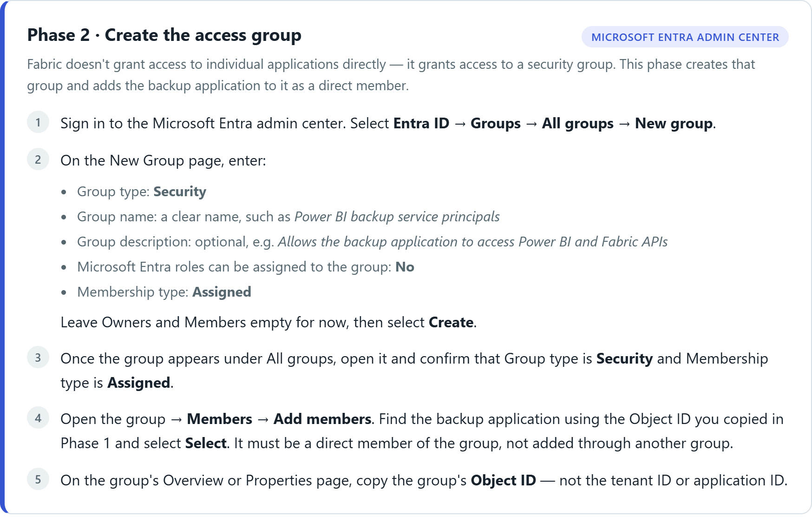812x517 pixels.
Task: Click the step 3 number circle
Action: pyautogui.click(x=38, y=358)
